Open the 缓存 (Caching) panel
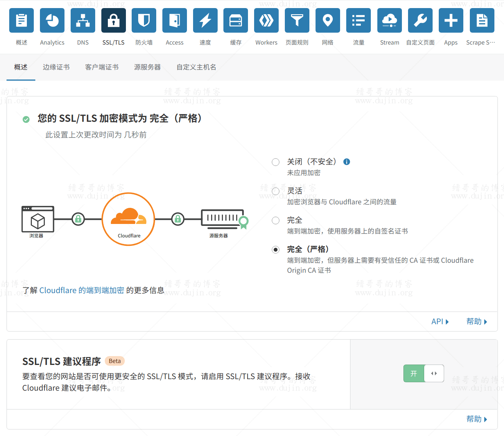This screenshot has height=436, width=504. tap(236, 20)
